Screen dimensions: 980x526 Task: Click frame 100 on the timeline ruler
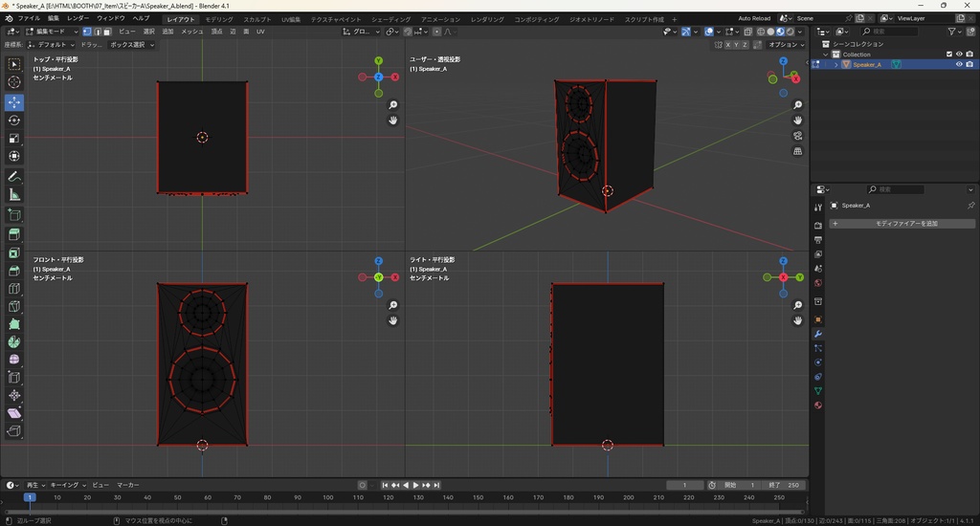tap(328, 497)
